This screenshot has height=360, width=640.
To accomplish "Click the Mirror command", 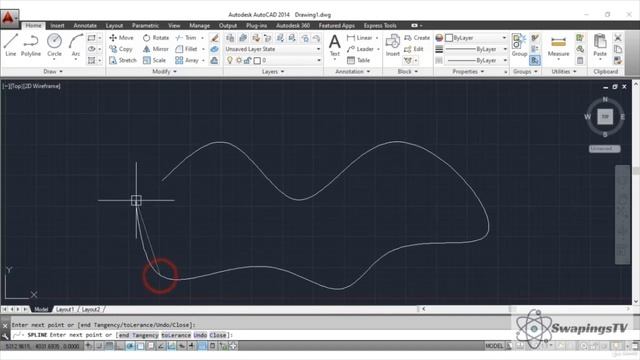I will [x=156, y=49].
